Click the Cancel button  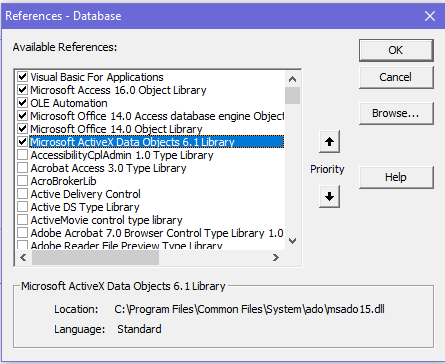tap(396, 77)
